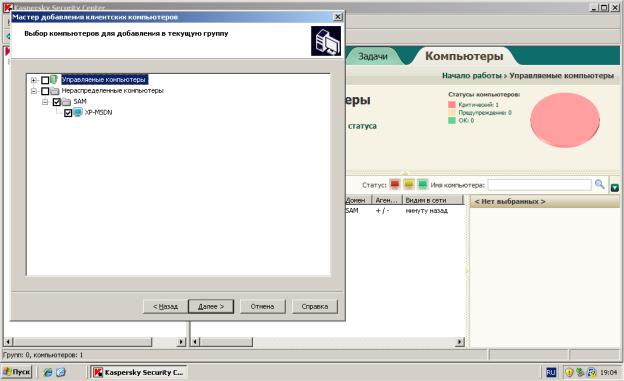Sort by Видим в сети column header
This screenshot has height=381, width=624.
click(x=433, y=200)
